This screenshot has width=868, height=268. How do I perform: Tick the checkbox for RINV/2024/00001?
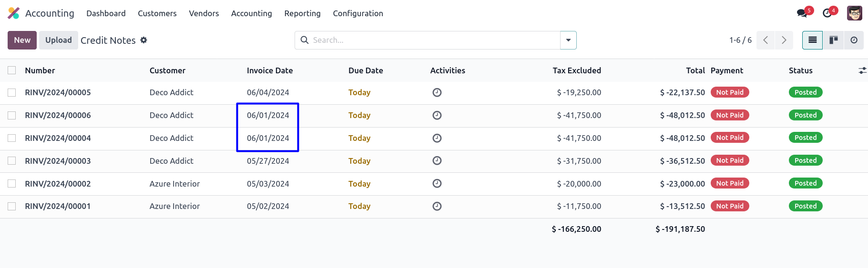click(12, 206)
